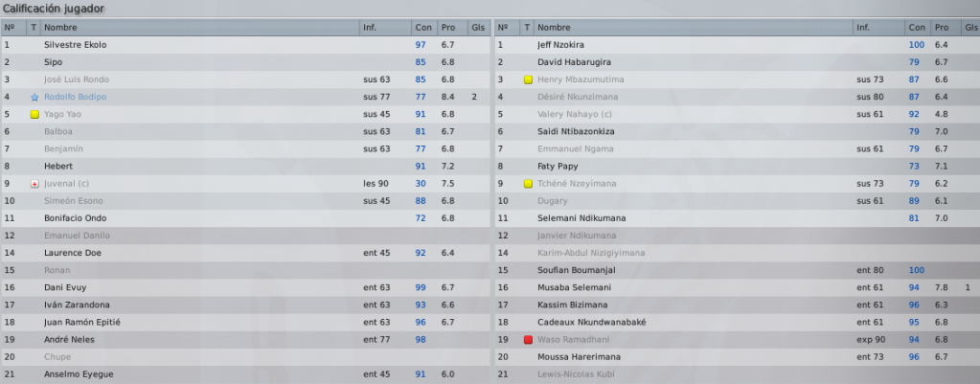Select Jeff Nzokira in right table
Image resolution: width=980 pixels, height=384 pixels.
pos(738,45)
